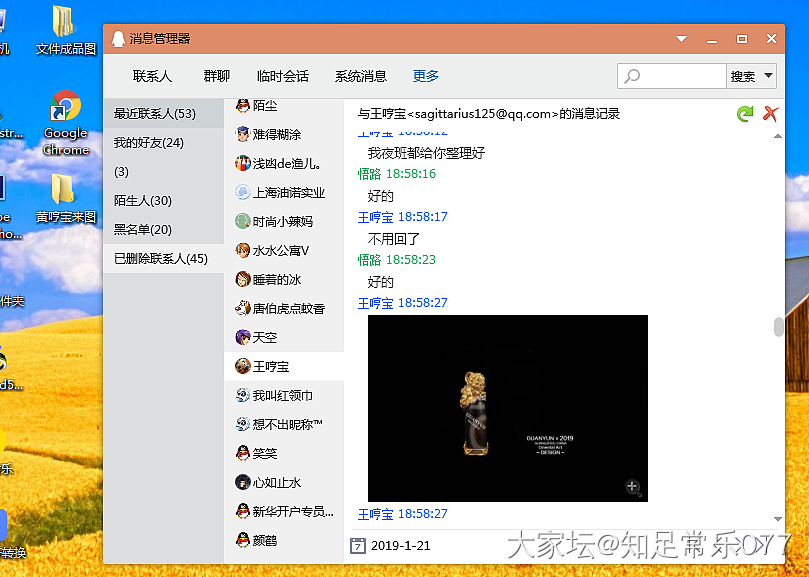Screen dimensions: 809x577
Task: Expand the 更多 menu
Action: tap(426, 76)
